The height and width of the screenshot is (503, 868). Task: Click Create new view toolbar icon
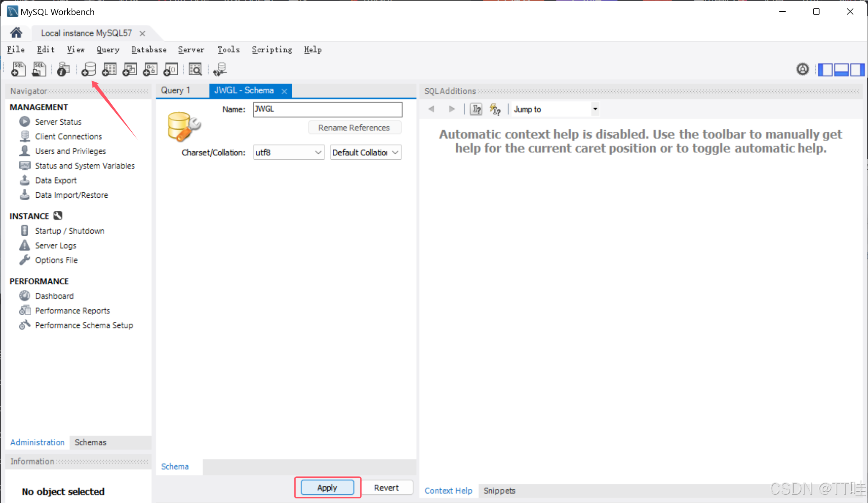click(x=130, y=69)
